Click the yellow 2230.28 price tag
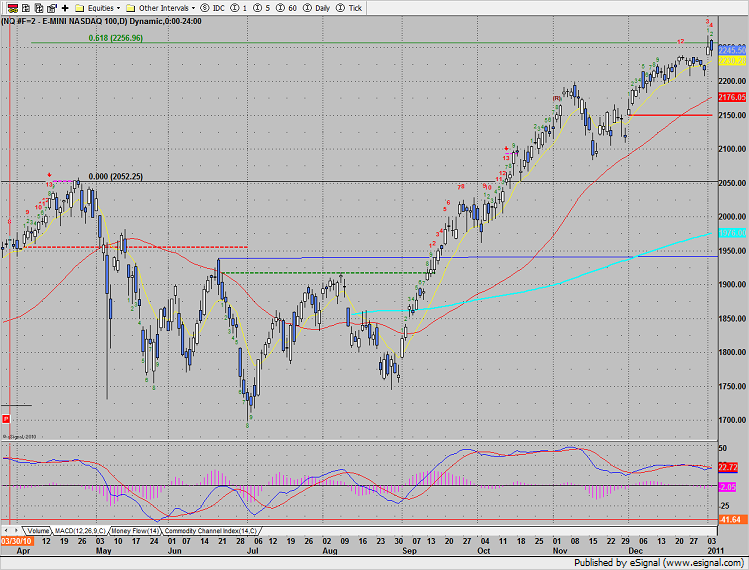The height and width of the screenshot is (570, 749). pyautogui.click(x=732, y=61)
